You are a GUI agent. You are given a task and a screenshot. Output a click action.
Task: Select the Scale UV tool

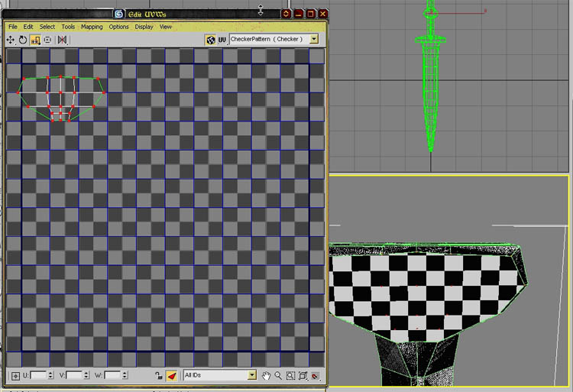(x=35, y=40)
